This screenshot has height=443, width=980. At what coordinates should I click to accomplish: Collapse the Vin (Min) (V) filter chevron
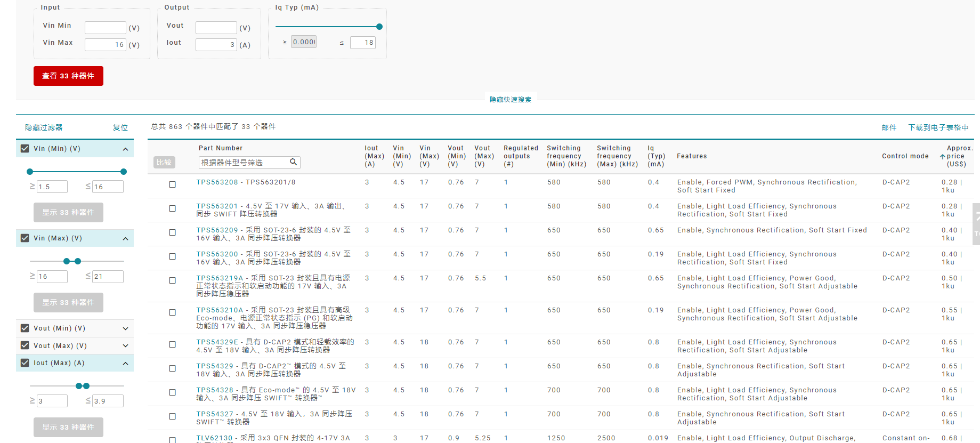tap(125, 149)
